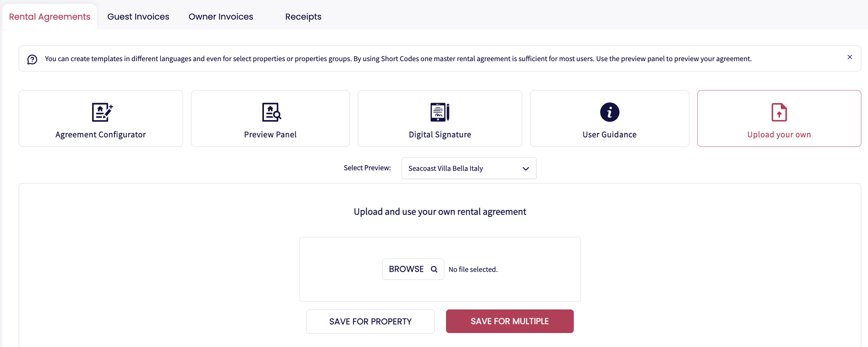Screen dimensions: 868x347
Task: Open the User Guidance card label
Action: [609, 135]
